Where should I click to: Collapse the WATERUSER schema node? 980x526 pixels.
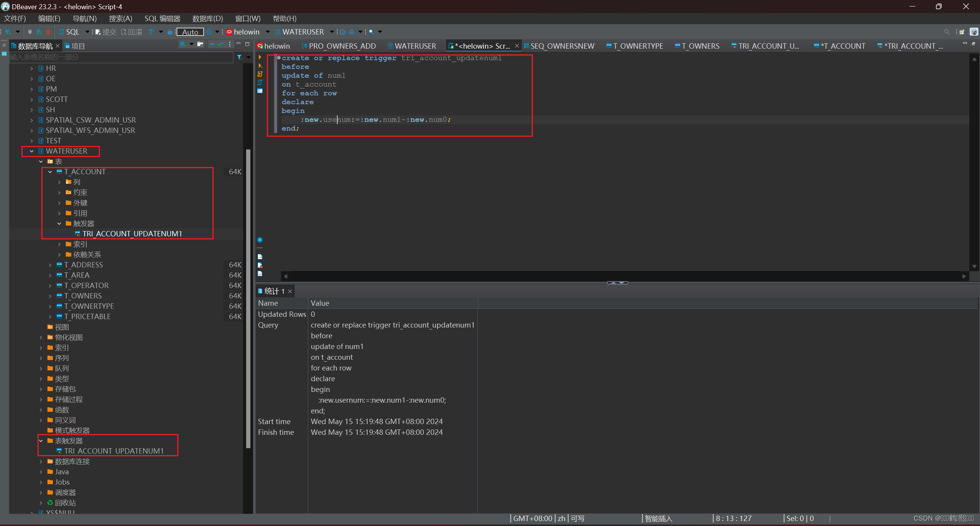click(32, 151)
